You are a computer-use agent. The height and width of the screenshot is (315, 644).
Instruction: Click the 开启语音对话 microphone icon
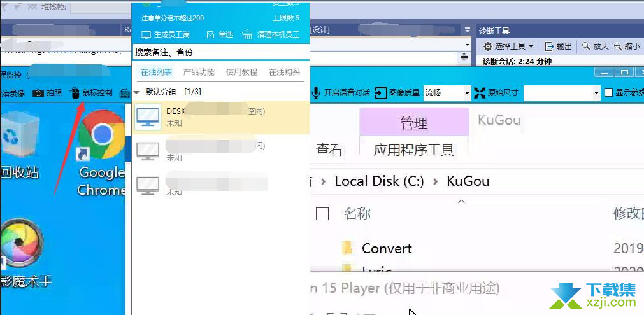pyautogui.click(x=316, y=93)
